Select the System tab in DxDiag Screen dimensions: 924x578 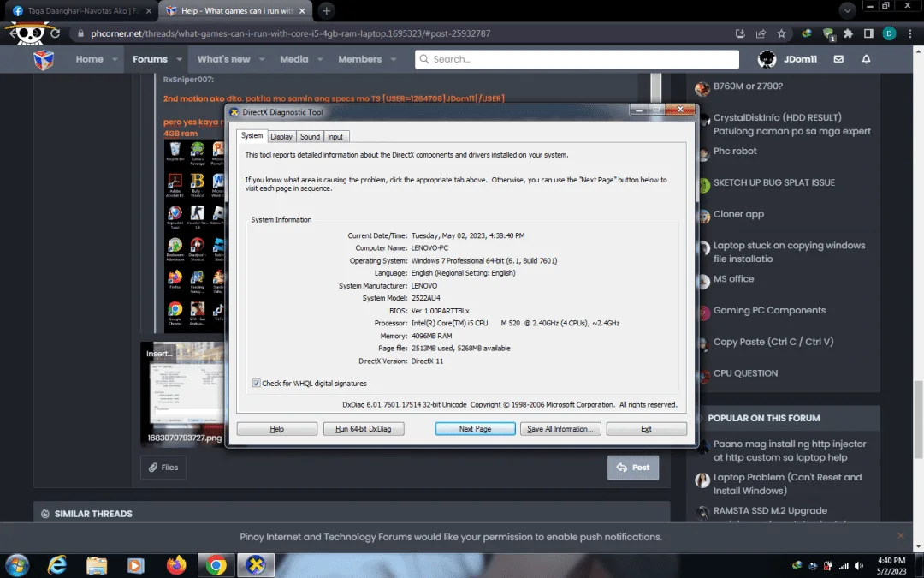click(252, 135)
